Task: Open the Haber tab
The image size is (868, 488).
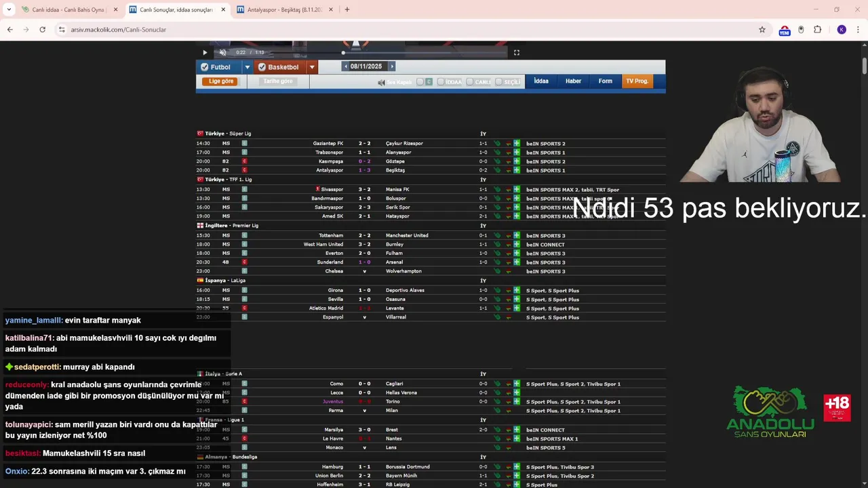Action: tap(573, 81)
